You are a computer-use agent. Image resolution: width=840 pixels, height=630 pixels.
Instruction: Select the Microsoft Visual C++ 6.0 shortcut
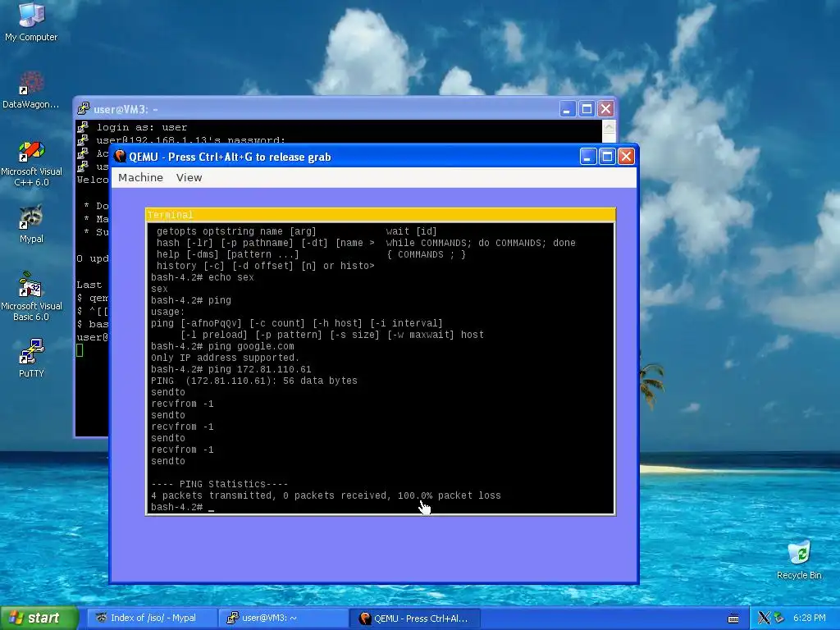tap(31, 163)
